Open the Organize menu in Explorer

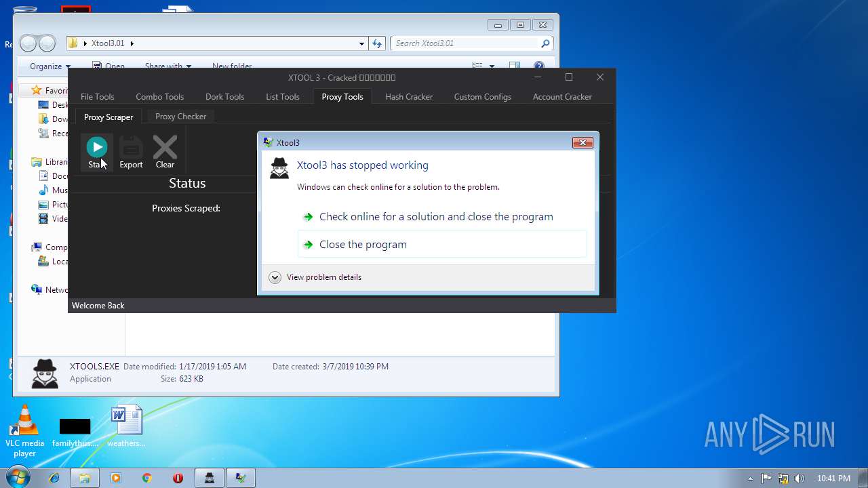coord(50,66)
